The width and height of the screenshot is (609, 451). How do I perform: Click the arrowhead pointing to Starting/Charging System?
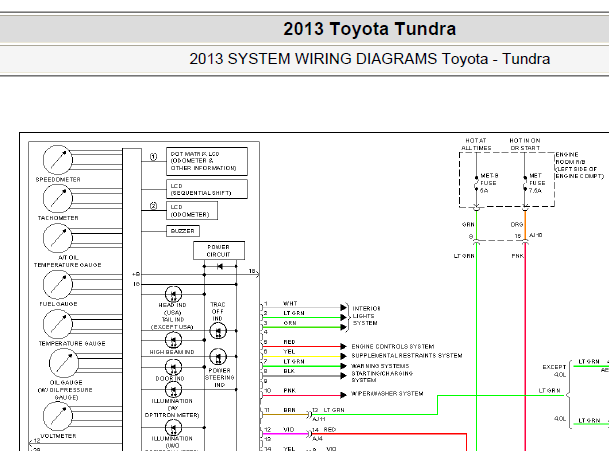coord(343,376)
